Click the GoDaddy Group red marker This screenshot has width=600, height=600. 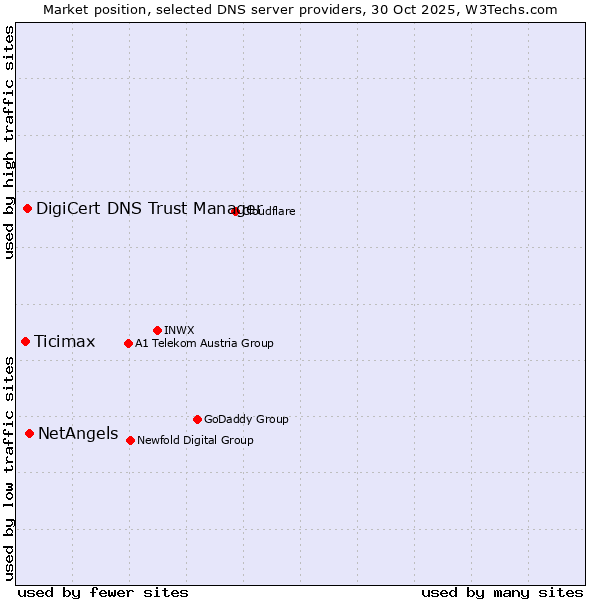[x=197, y=419]
